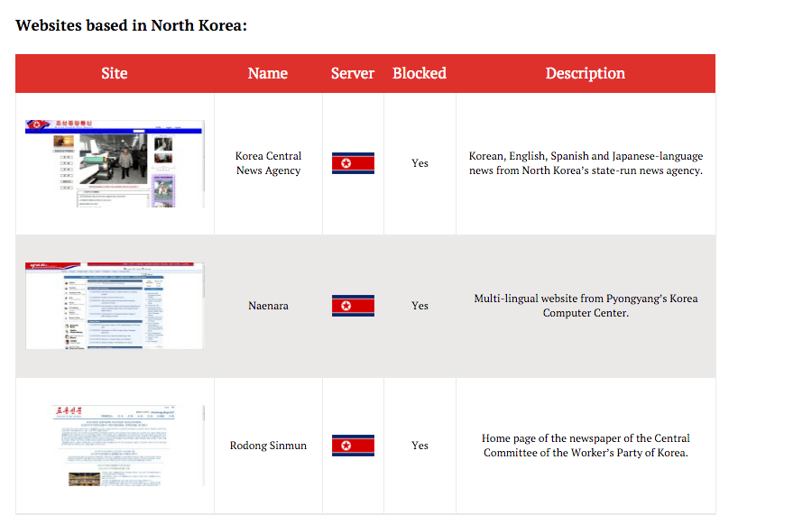812x515 pixels.
Task: Click the Blocked 'Yes' value for Korea Central News Agency
Action: 420,163
